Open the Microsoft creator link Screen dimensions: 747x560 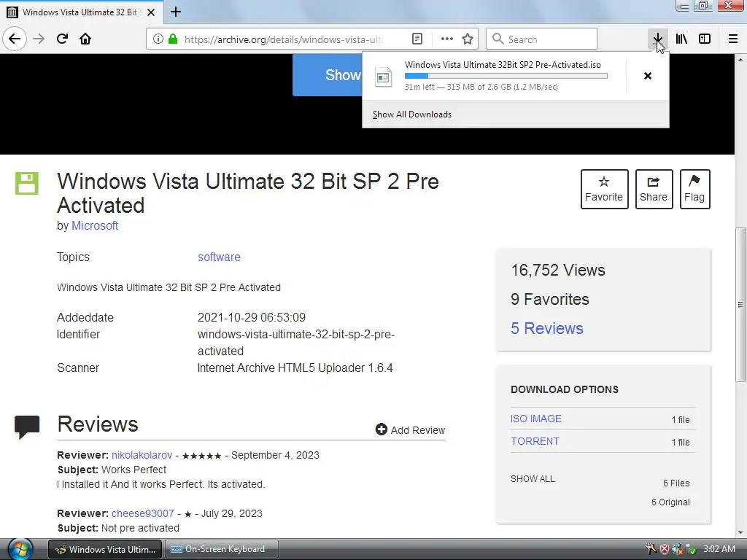pyautogui.click(x=95, y=226)
